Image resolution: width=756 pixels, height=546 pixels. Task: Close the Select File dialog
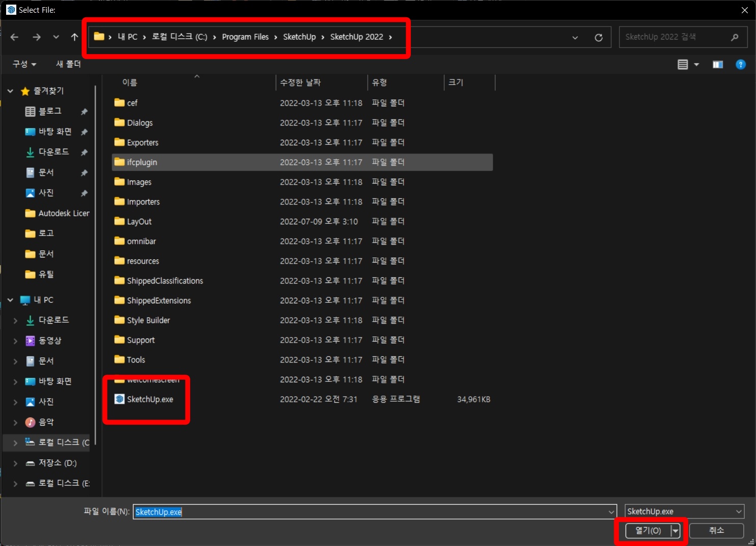[744, 10]
